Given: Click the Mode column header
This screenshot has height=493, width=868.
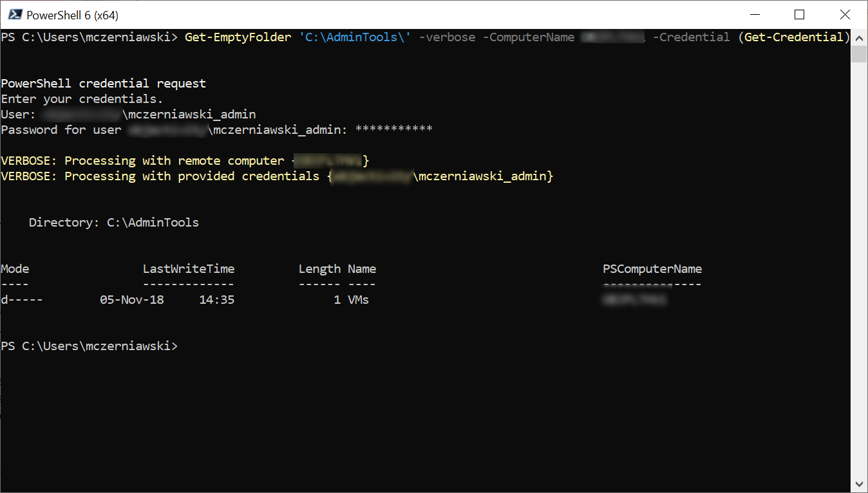Looking at the screenshot, I should [15, 269].
